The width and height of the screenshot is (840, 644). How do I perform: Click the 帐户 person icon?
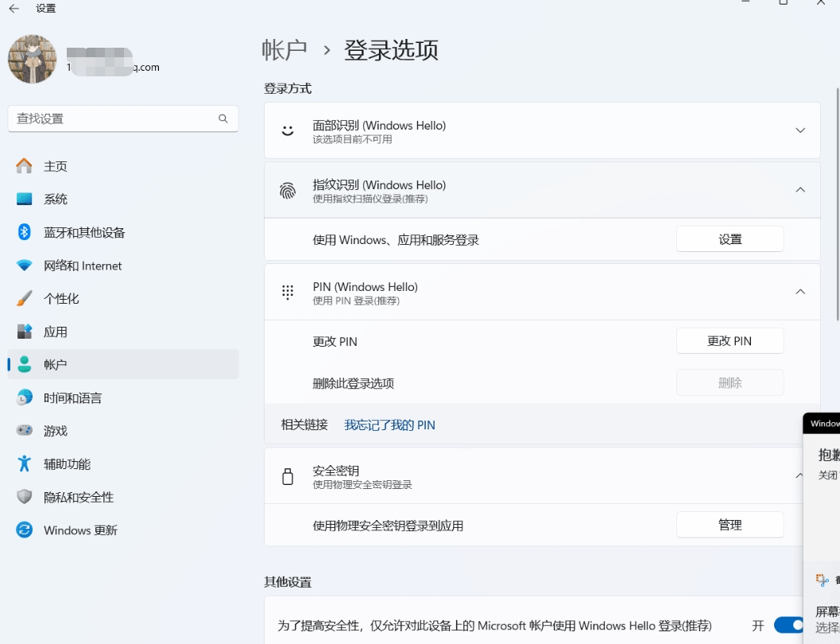click(x=24, y=364)
